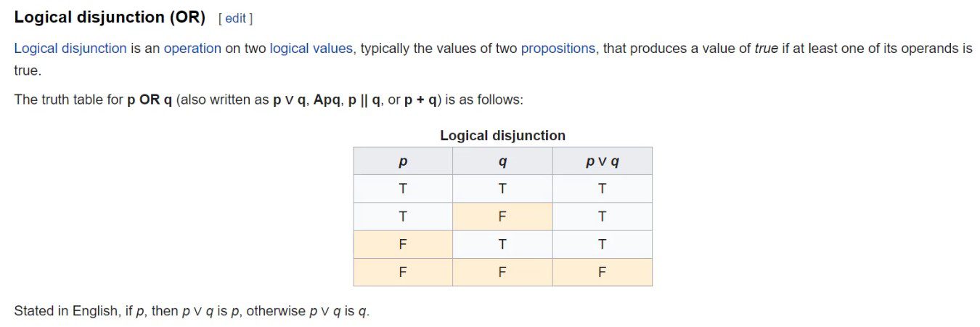Image resolution: width=980 pixels, height=327 pixels.
Task: Click the bold text p OR q
Action: click(x=150, y=100)
